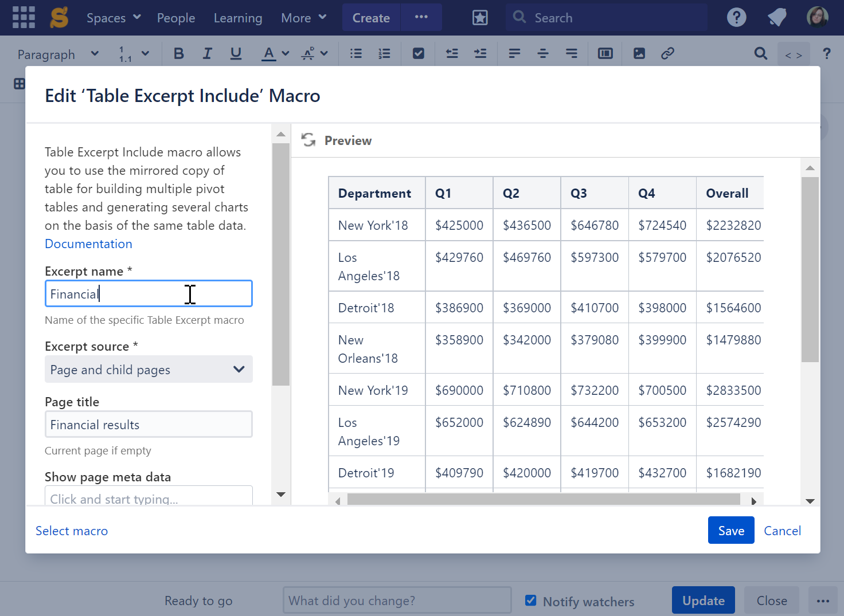Image resolution: width=844 pixels, height=616 pixels.
Task: Click the help question mark icon
Action: click(736, 18)
